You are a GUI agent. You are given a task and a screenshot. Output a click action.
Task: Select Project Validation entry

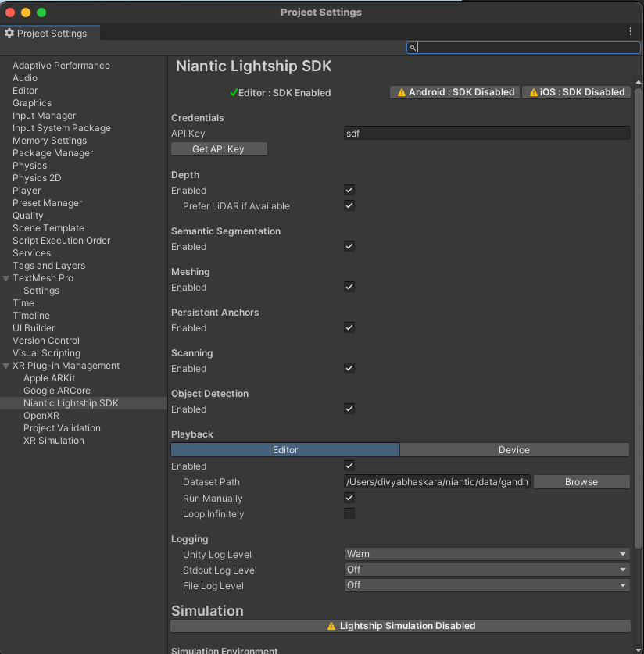pyautogui.click(x=62, y=428)
